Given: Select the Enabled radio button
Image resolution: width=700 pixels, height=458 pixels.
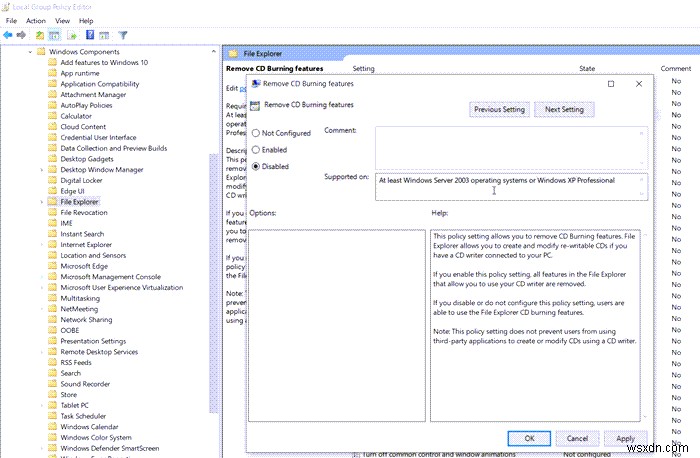Looking at the screenshot, I should 256,150.
